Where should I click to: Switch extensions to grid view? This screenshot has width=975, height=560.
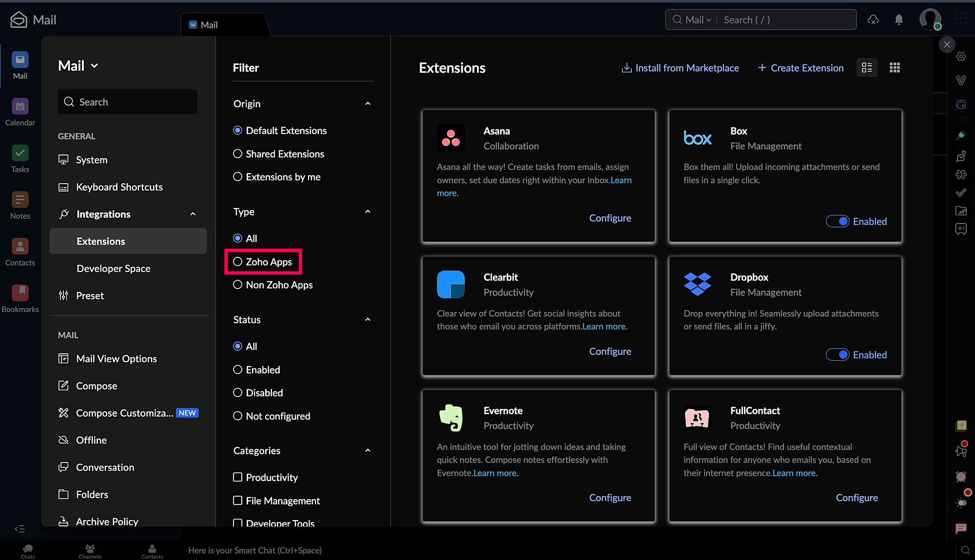[x=895, y=68]
